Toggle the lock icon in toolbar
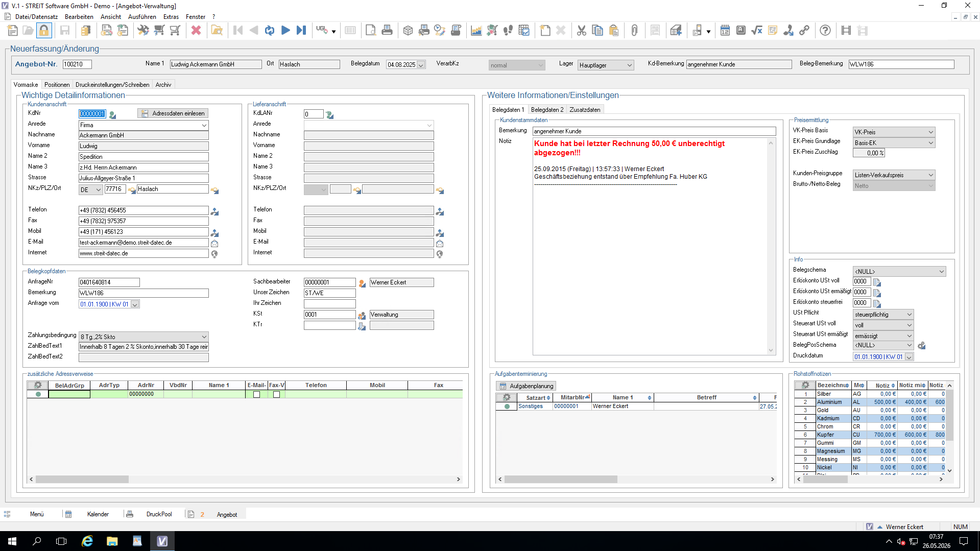The image size is (980, 551). point(44,31)
